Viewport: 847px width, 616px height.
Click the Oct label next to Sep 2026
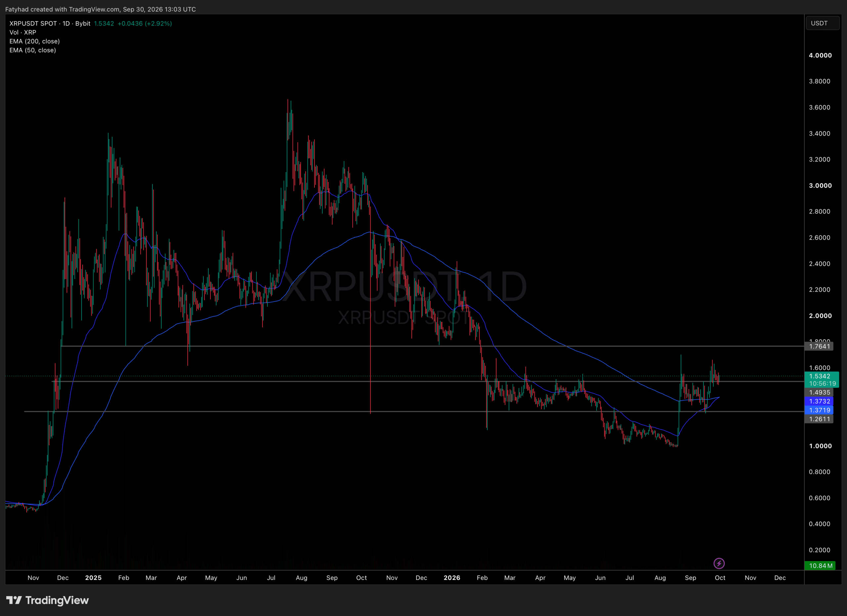coord(720,578)
